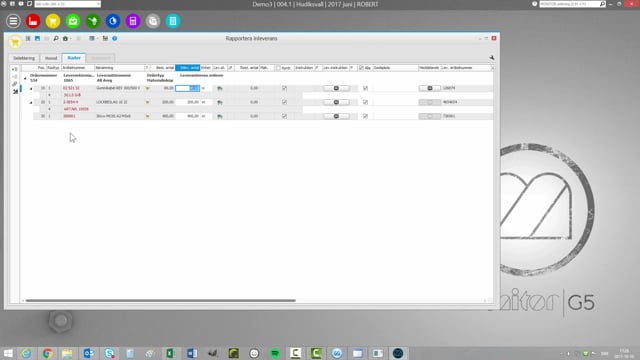Click the Inlev. antal field on row 02 521 32
The height and width of the screenshot is (360, 640).
(x=188, y=88)
